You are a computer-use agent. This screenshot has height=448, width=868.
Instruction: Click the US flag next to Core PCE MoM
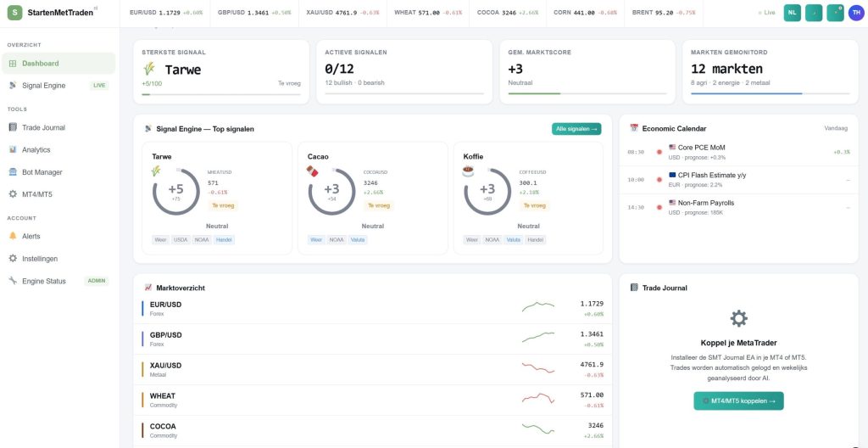pyautogui.click(x=672, y=148)
